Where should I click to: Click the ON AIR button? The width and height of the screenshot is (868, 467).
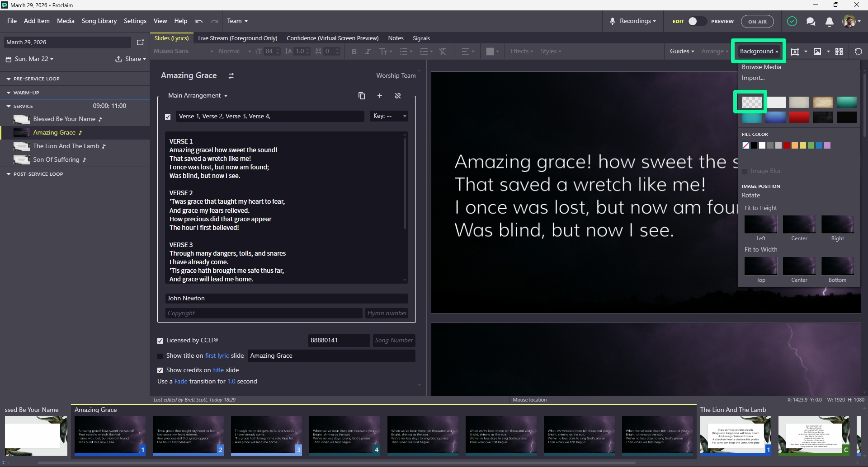[757, 21]
